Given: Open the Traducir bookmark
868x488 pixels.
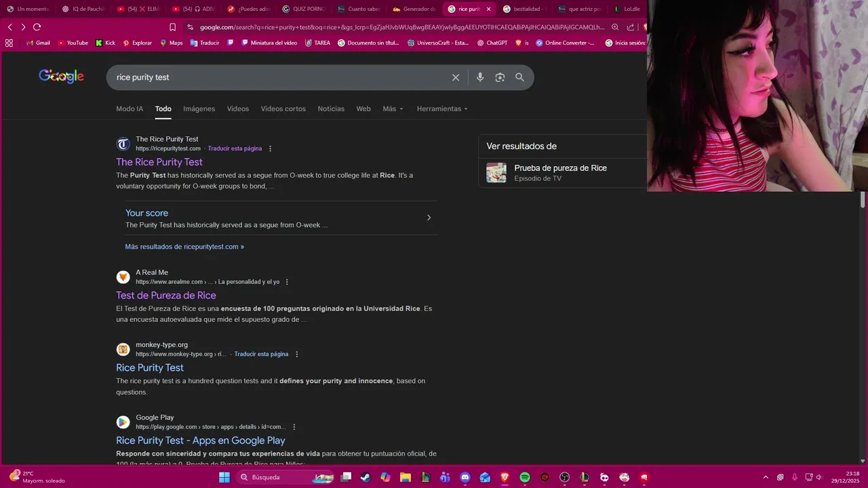Looking at the screenshot, I should pyautogui.click(x=205, y=43).
